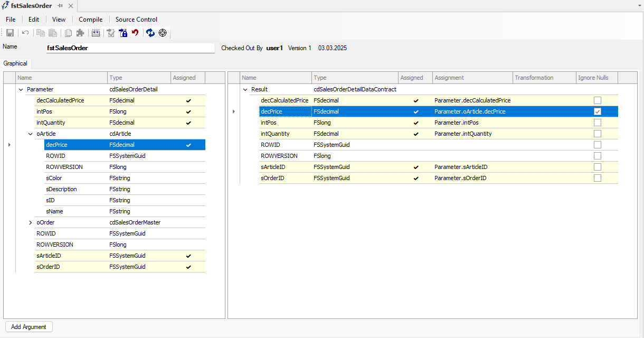Image resolution: width=644 pixels, height=338 pixels.
Task: Toggle Ignore Nulls for Result ROWVERSION
Action: coord(597,156)
